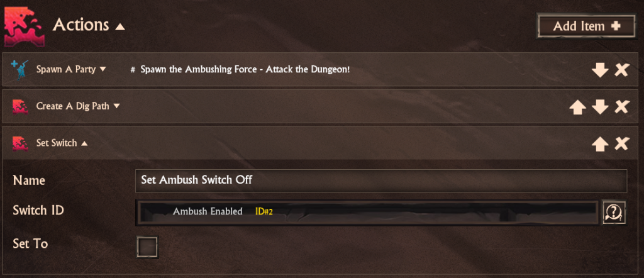This screenshot has width=644, height=278.
Task: Click the Actions section dragon icon
Action: tap(23, 26)
